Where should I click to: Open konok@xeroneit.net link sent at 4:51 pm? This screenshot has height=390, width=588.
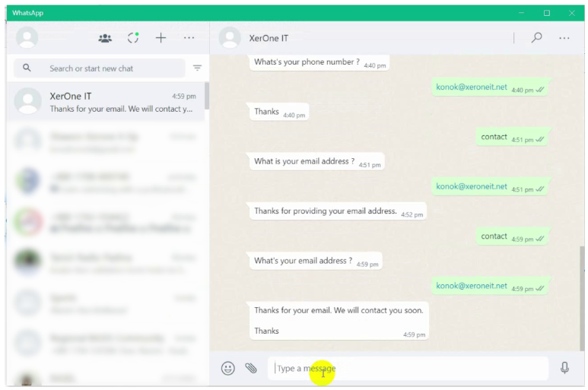tap(472, 186)
